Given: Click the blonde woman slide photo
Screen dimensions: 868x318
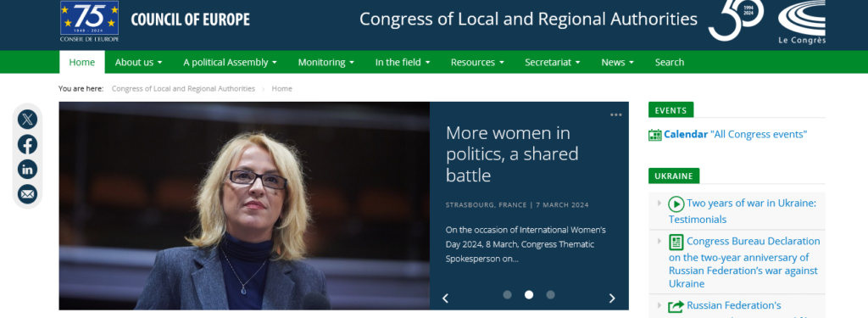Looking at the screenshot, I should coord(244,205).
